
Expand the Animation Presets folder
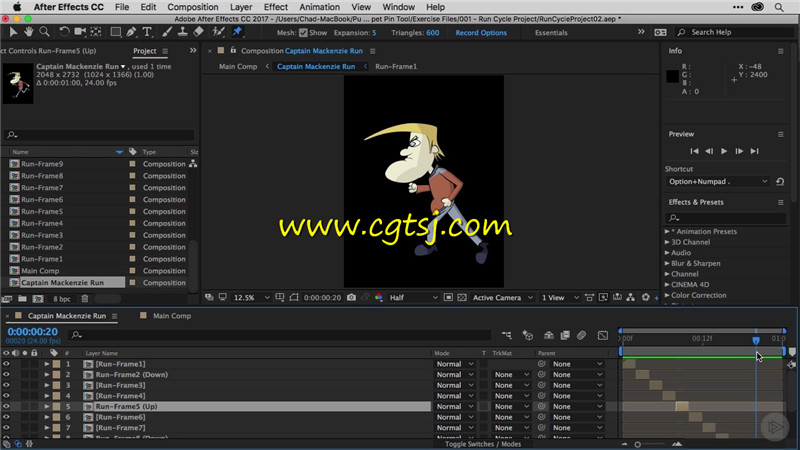point(667,232)
